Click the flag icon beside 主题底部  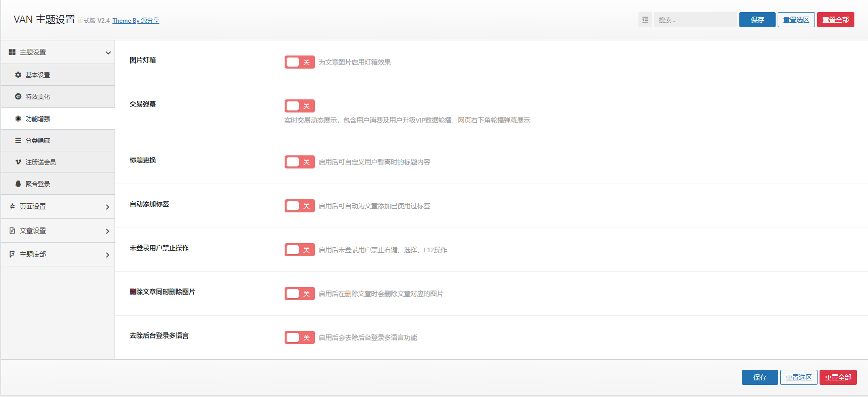pos(12,254)
